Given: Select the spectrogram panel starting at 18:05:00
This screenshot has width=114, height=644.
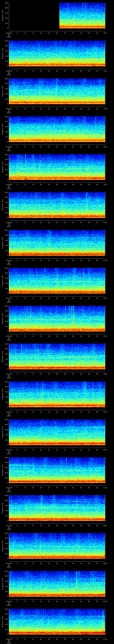Looking at the screenshot, I should (57, 53).
